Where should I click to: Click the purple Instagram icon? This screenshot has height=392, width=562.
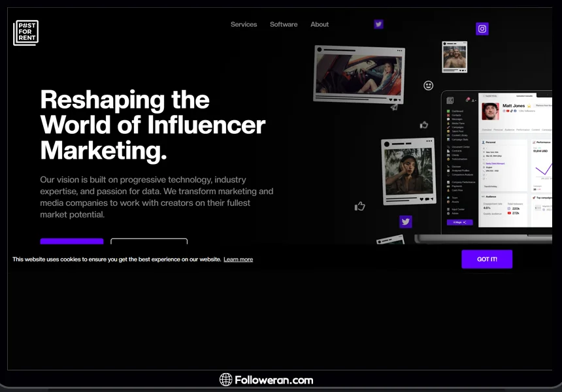(x=482, y=29)
